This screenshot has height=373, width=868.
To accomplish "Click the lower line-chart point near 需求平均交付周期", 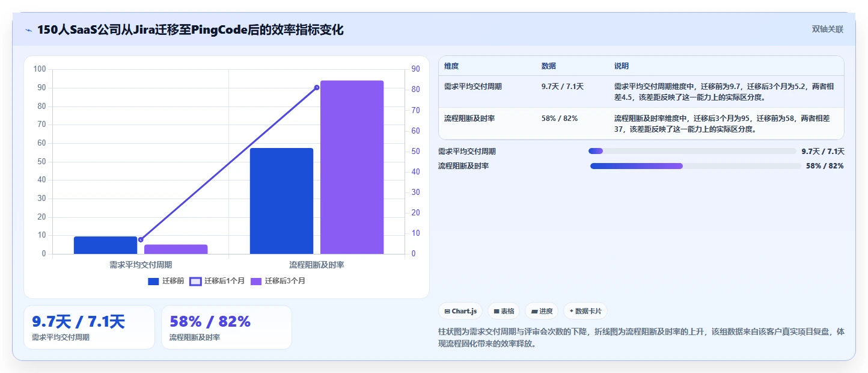I will [141, 239].
